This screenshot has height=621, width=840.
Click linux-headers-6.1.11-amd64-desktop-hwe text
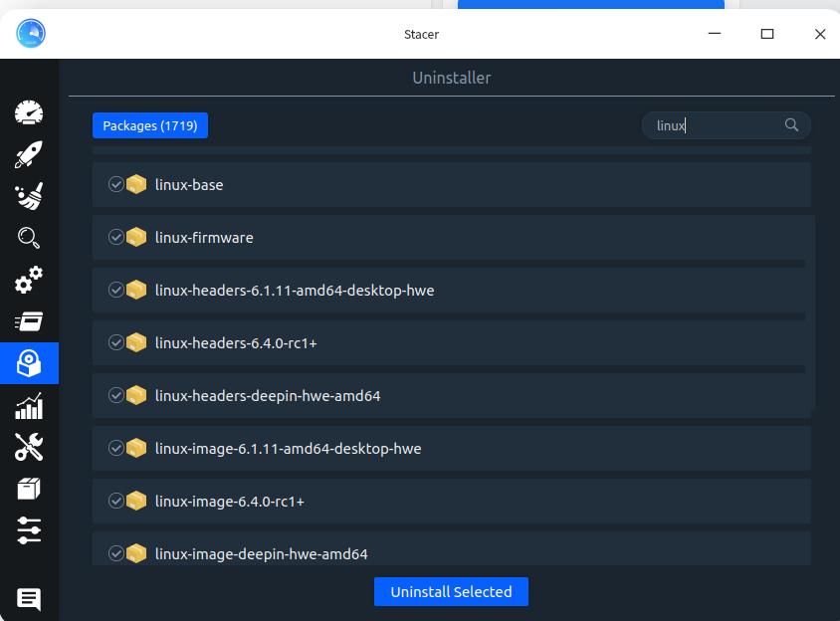(x=295, y=291)
